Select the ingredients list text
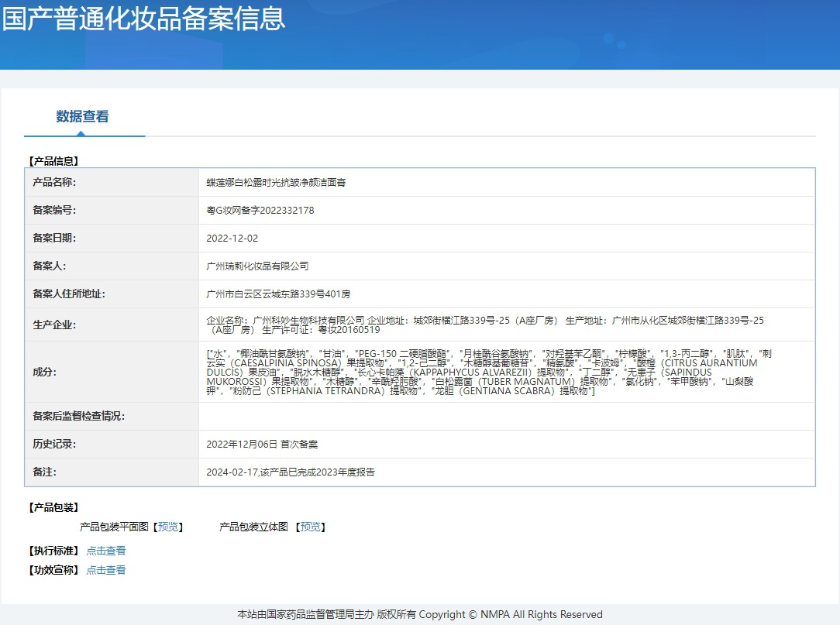The image size is (840, 625). 488,373
